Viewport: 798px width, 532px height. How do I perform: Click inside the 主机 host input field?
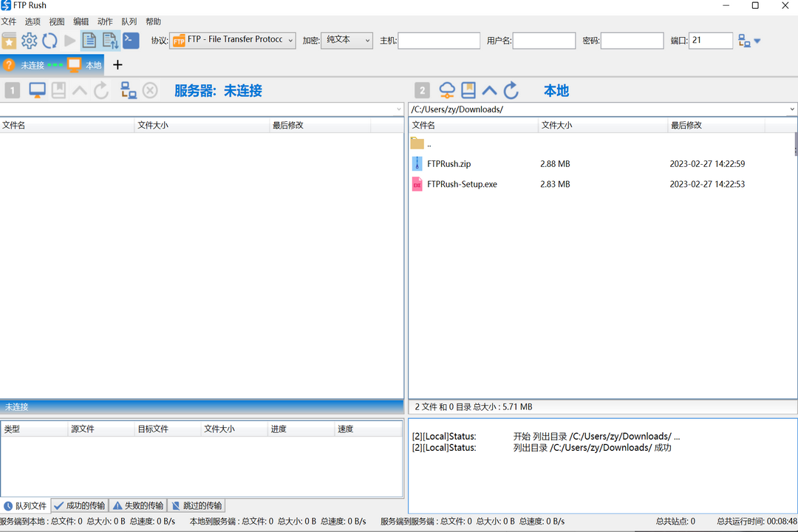click(439, 41)
